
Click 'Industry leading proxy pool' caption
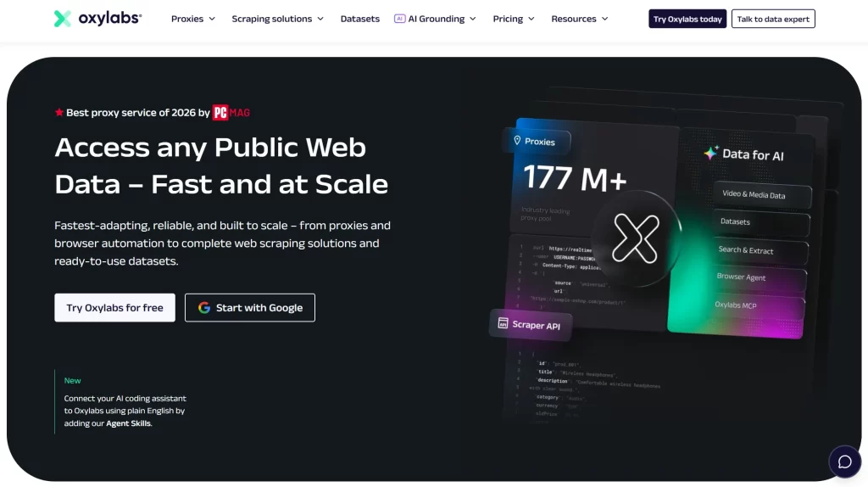[545, 214]
